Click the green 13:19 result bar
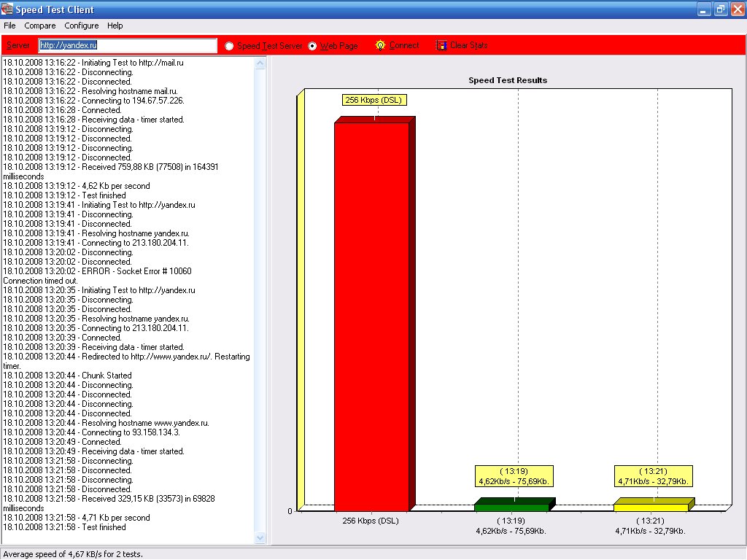This screenshot has height=560, width=747. (511, 507)
